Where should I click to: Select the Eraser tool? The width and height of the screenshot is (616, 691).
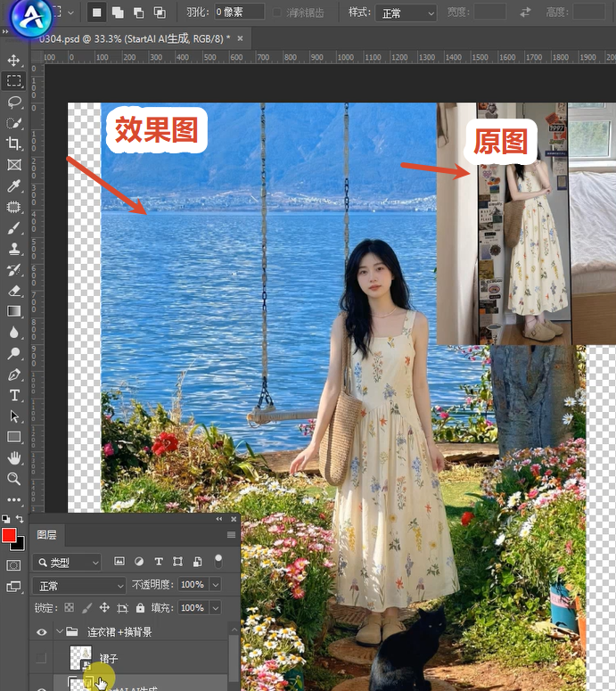[13, 291]
